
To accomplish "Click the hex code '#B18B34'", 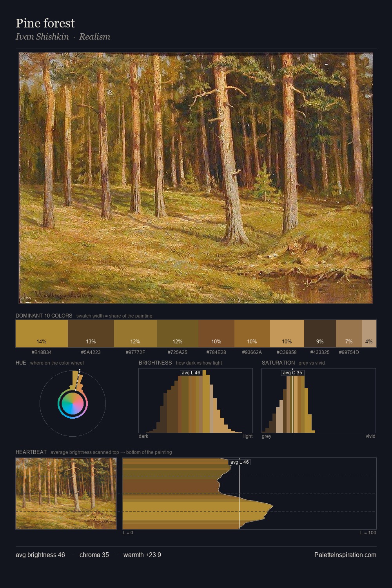I will (x=42, y=352).
